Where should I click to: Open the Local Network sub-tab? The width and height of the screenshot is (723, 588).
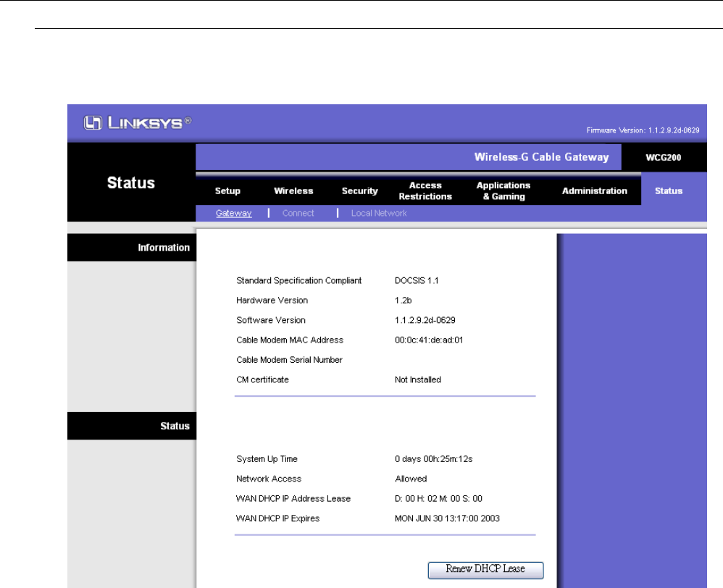pos(379,214)
